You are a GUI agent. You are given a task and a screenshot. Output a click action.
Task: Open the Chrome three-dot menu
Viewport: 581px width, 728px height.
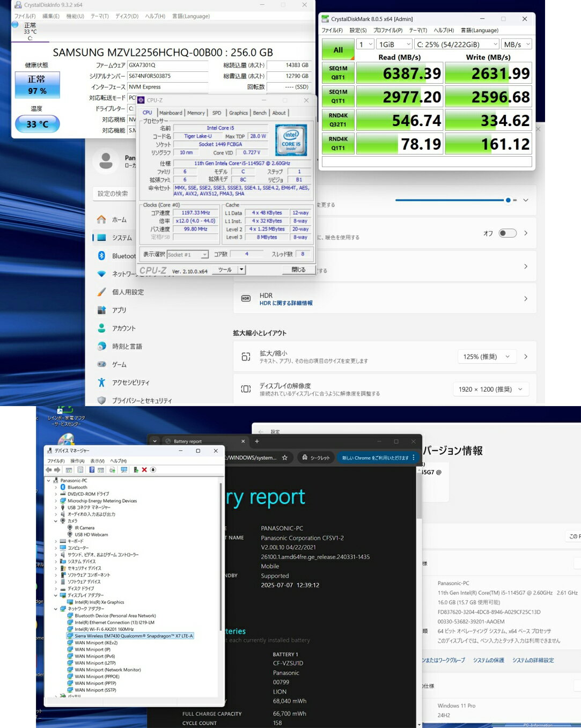click(x=413, y=458)
